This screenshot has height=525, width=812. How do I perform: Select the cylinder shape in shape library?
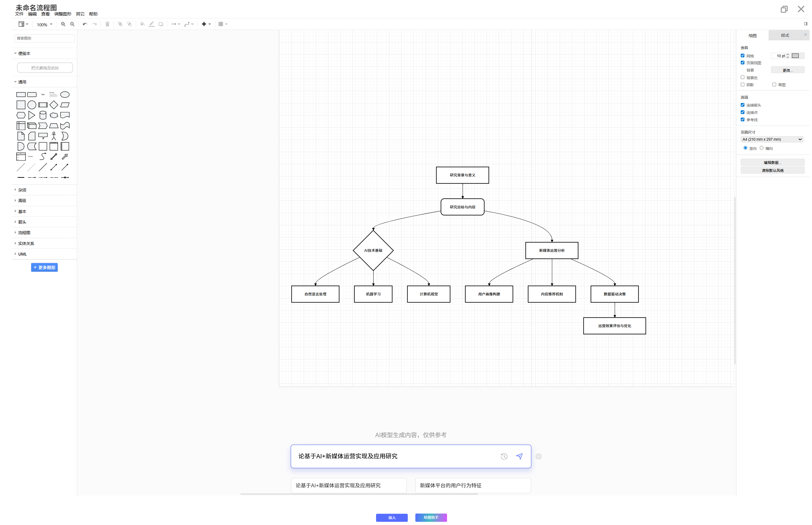click(x=43, y=115)
